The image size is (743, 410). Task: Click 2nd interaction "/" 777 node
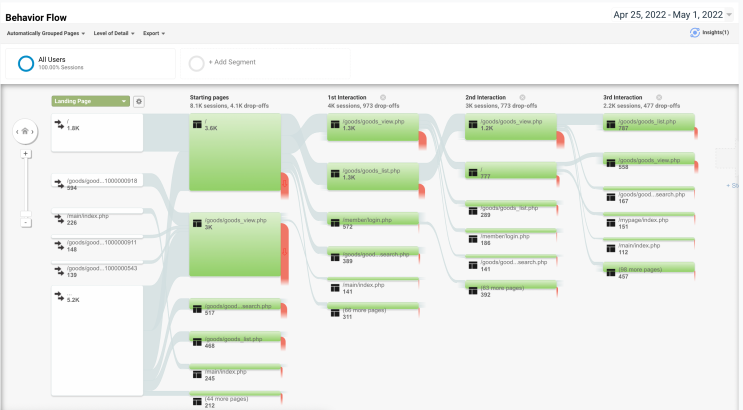(x=511, y=170)
